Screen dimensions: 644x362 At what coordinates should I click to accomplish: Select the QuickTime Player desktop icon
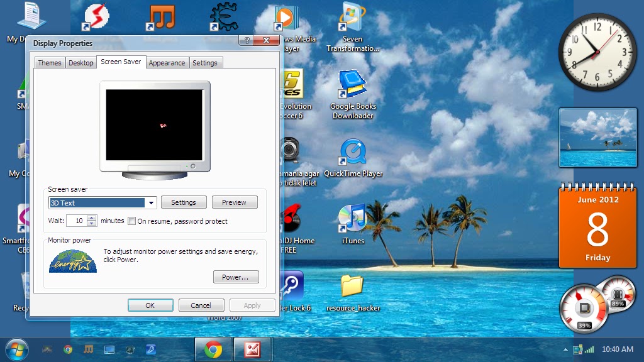tap(353, 158)
